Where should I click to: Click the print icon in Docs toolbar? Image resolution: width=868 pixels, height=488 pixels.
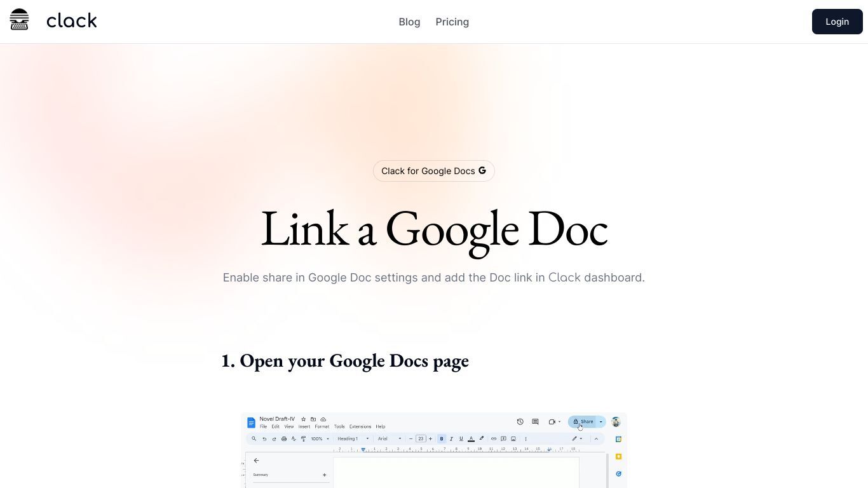coord(284,439)
